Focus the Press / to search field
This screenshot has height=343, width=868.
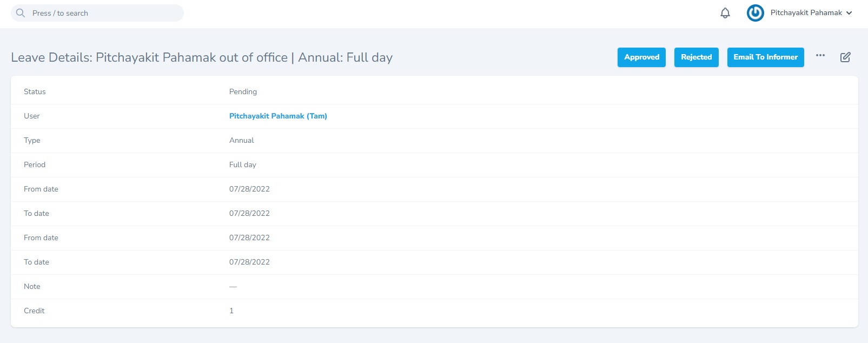point(97,13)
